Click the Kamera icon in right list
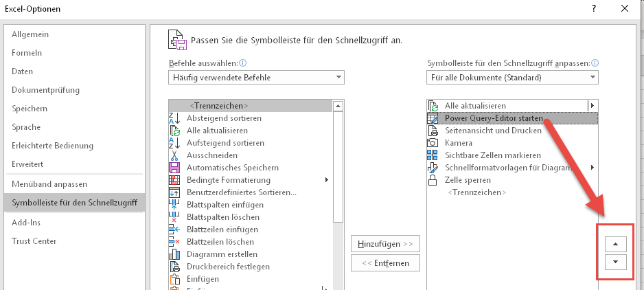Screen dimensions: 644x290 point(433,143)
